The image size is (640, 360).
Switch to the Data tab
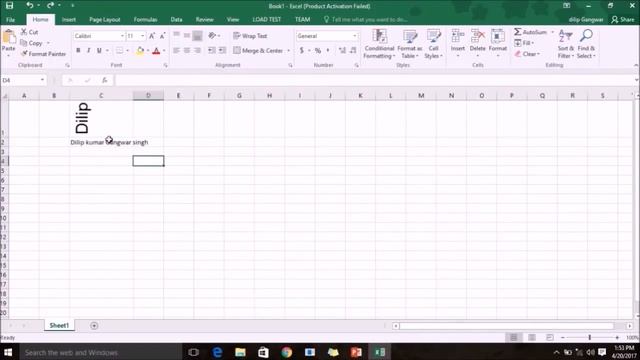[x=176, y=20]
